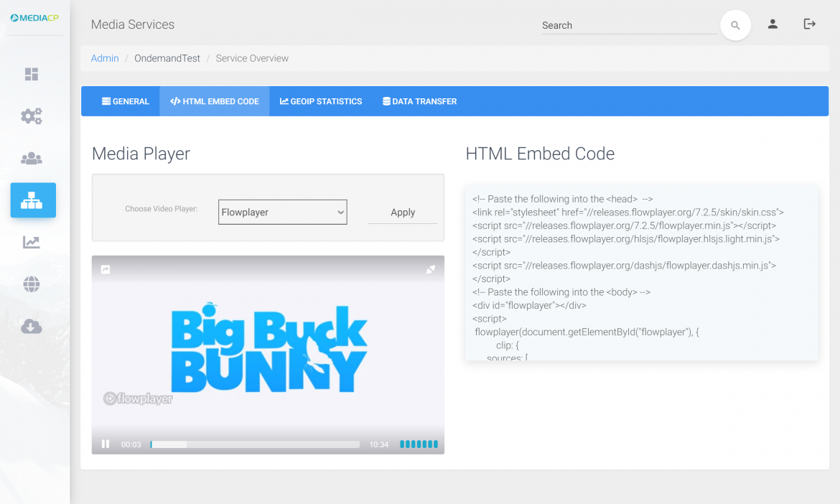This screenshot has height=504, width=840.
Task: Open the user profile icon
Action: click(x=773, y=24)
